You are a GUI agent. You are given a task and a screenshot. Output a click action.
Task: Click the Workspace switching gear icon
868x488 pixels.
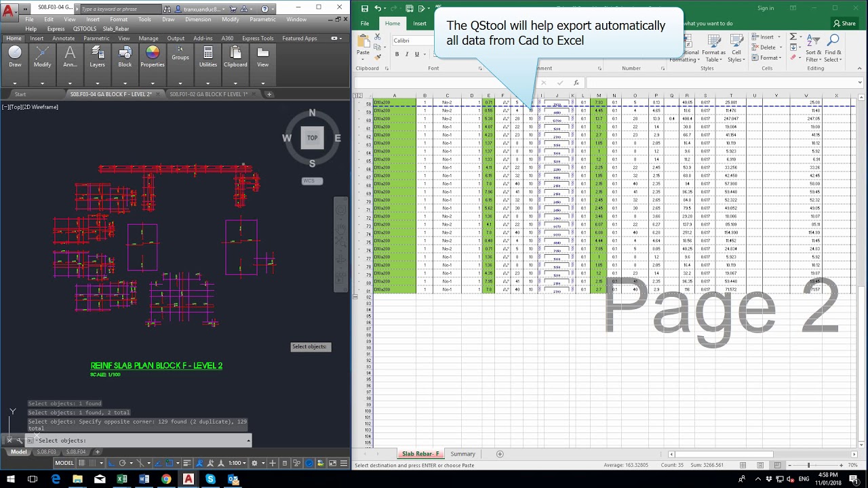click(254, 463)
